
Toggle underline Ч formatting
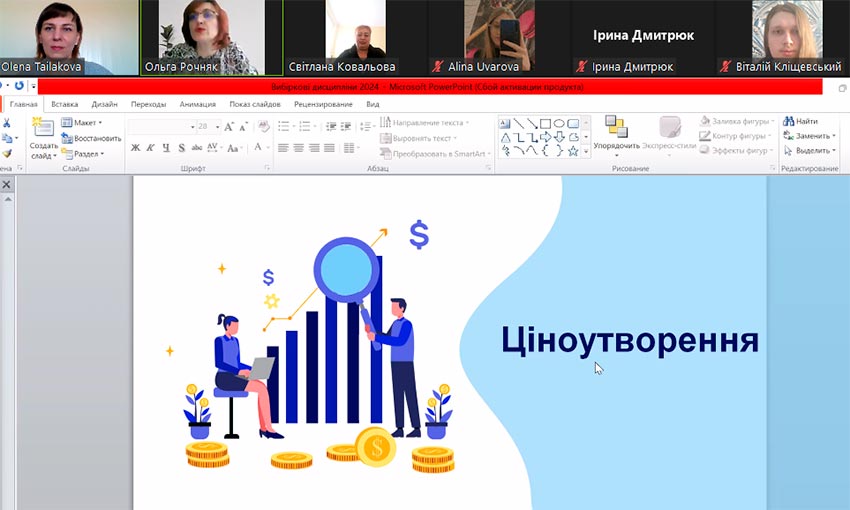pos(166,147)
